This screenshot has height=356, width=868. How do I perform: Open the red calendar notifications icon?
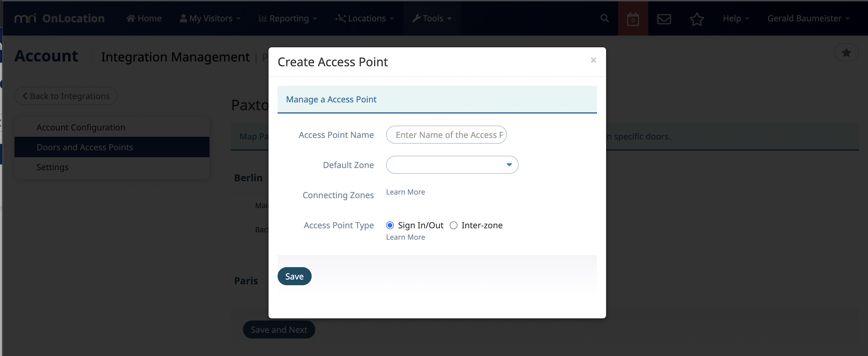point(633,19)
